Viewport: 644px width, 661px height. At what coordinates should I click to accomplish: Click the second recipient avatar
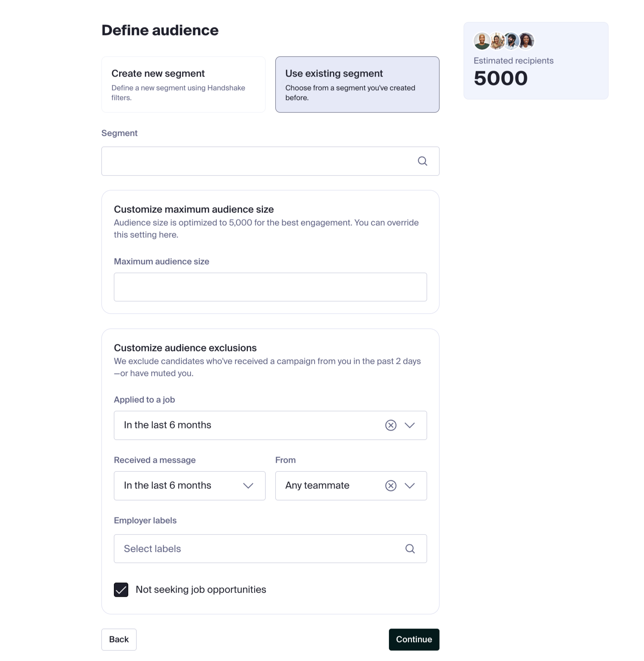pyautogui.click(x=497, y=41)
